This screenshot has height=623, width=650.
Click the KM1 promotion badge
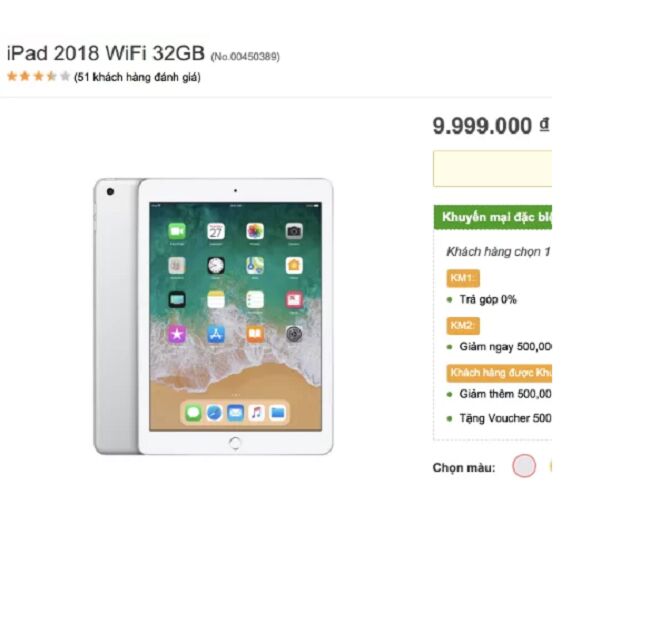pos(463,278)
